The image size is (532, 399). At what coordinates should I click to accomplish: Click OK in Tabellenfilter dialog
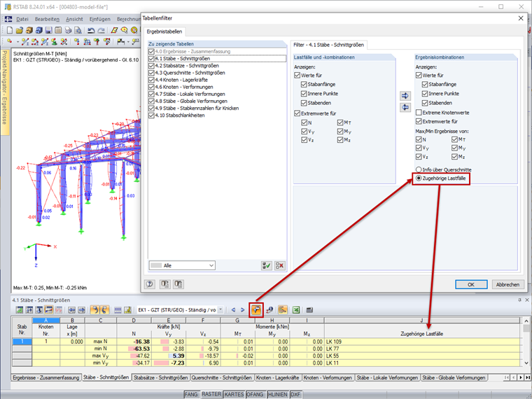(x=471, y=284)
